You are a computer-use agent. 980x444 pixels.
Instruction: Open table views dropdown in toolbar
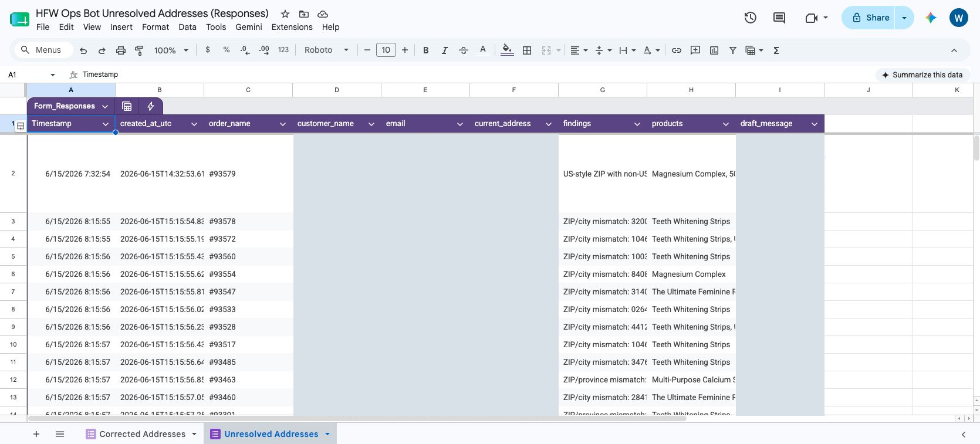(x=754, y=50)
